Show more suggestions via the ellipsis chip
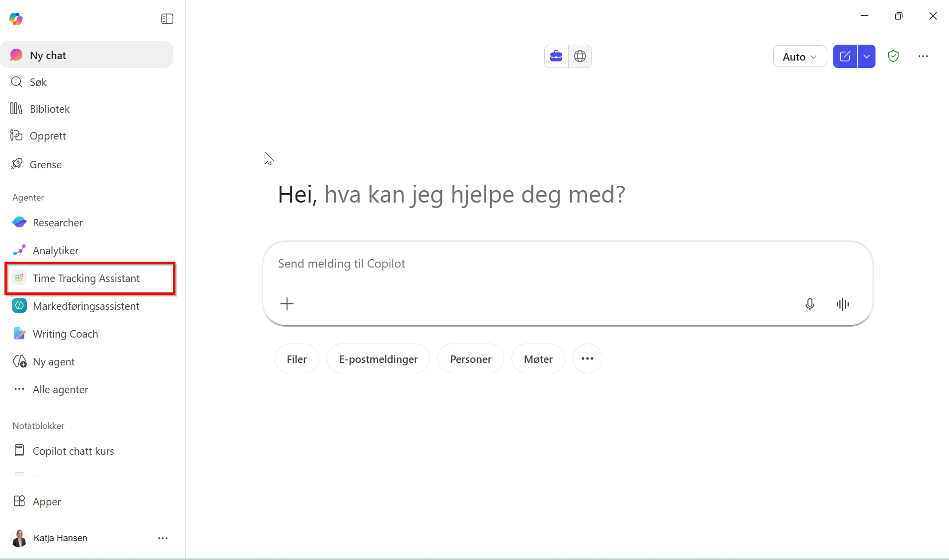Screen dimensions: 949x560 [x=586, y=358]
